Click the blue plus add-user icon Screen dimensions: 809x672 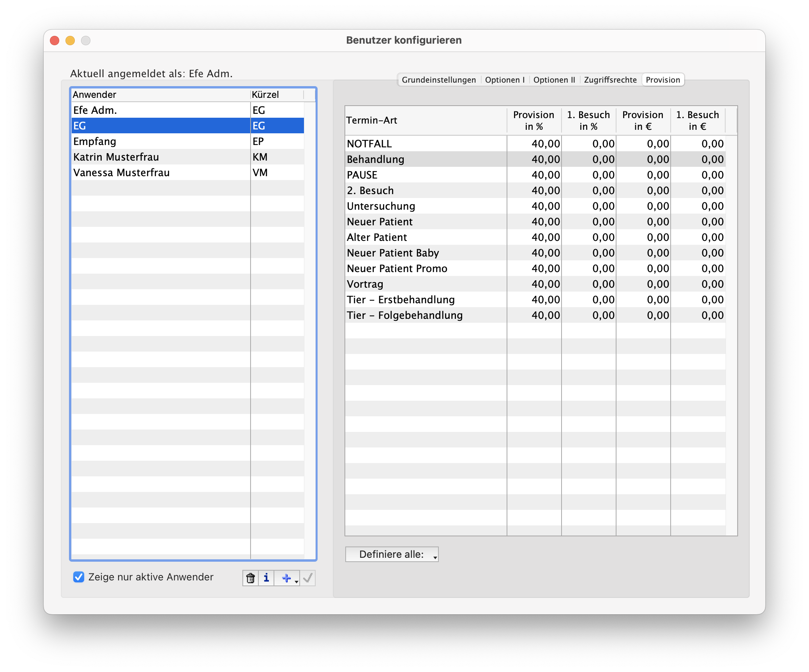point(286,578)
